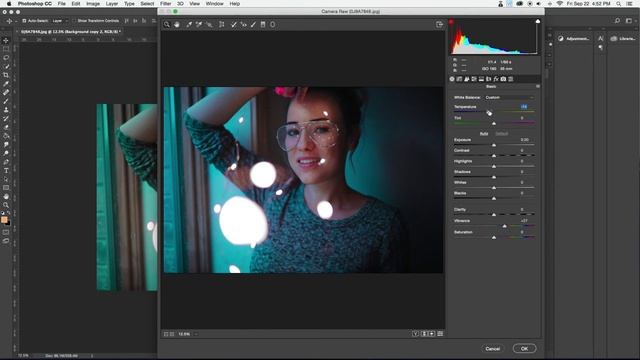Open the Filter menu

coord(165,4)
